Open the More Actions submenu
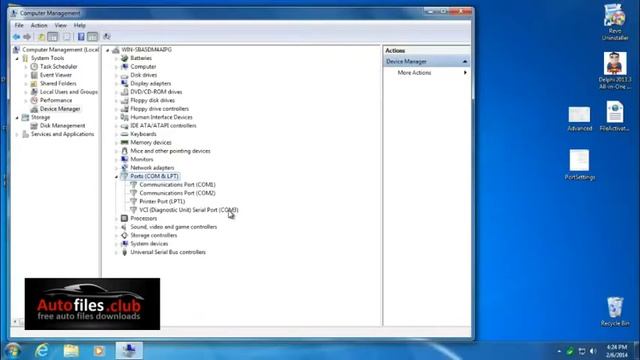Viewport: 640px width, 360px height. 427,73
